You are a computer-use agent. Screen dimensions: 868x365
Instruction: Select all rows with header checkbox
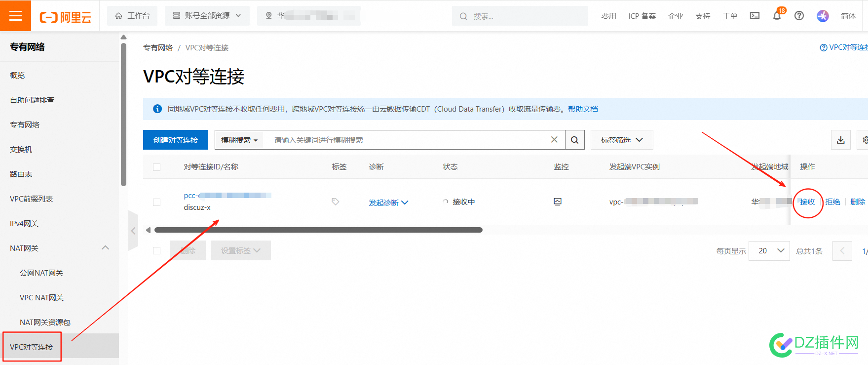[x=156, y=167]
